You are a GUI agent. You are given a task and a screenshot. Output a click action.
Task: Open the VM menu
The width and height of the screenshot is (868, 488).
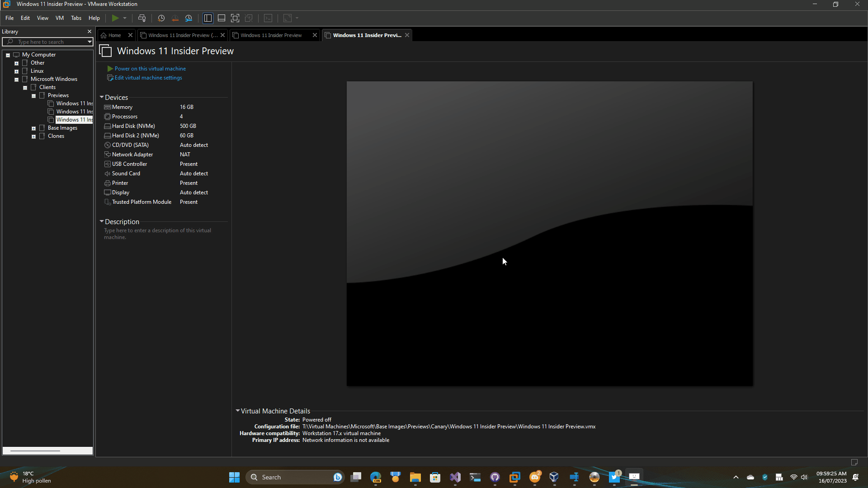pos(59,18)
